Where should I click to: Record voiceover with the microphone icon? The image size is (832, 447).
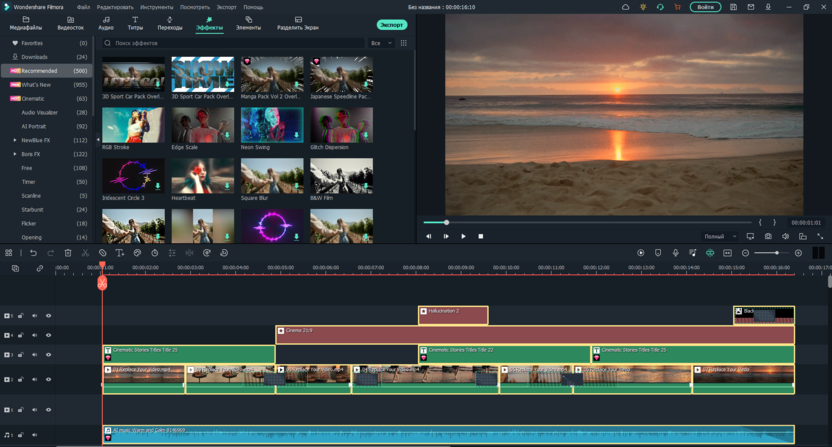(x=676, y=253)
